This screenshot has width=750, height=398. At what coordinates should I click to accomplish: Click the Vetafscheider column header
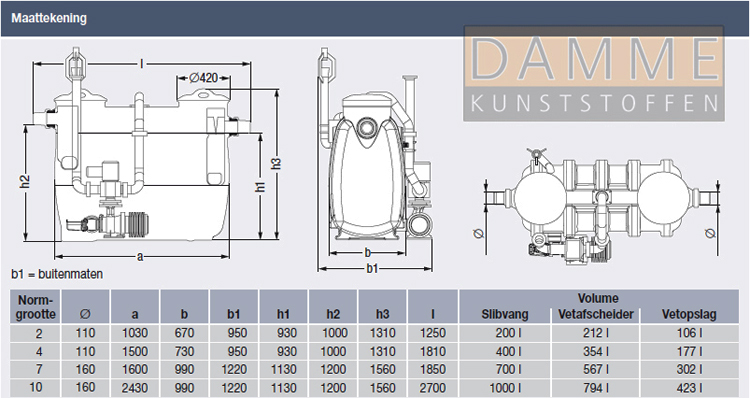click(x=596, y=314)
